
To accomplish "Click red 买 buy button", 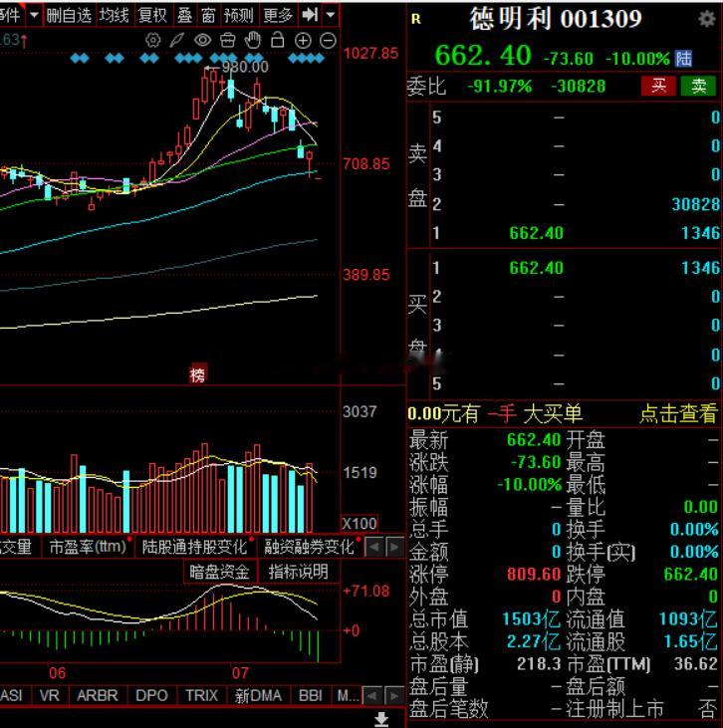I will [658, 86].
